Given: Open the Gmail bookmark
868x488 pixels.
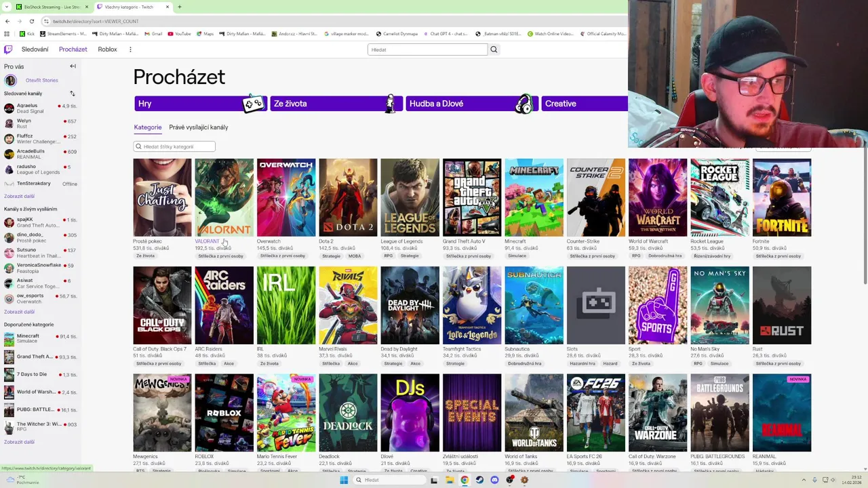Looking at the screenshot, I should point(153,33).
